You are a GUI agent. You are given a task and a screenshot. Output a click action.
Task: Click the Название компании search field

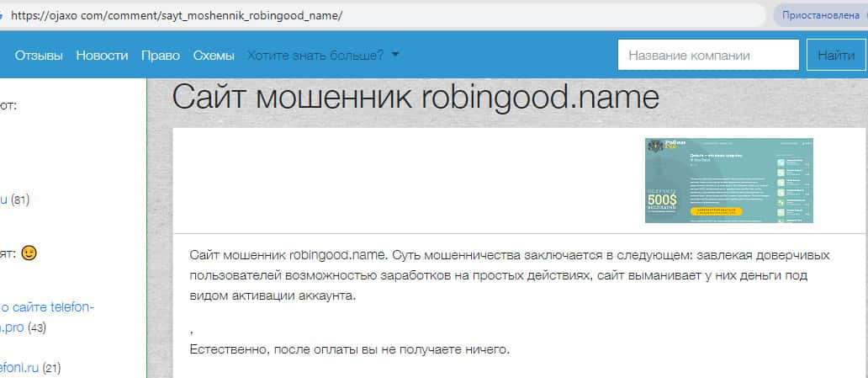coord(708,55)
